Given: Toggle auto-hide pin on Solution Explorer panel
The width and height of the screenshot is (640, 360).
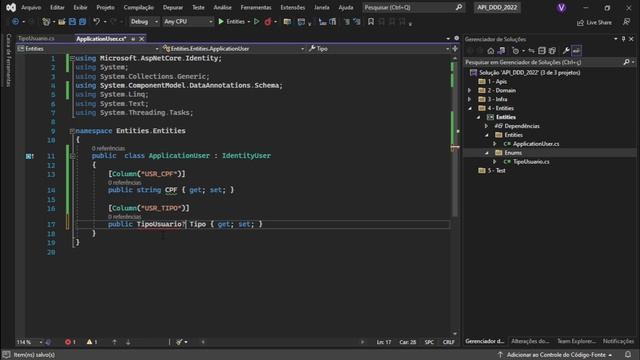Looking at the screenshot, I should (623, 39).
